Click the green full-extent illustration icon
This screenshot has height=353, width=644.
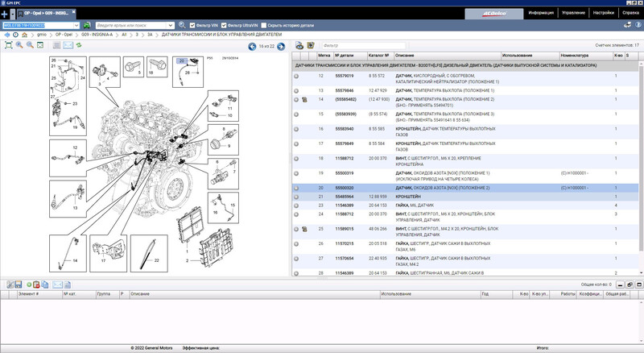tap(40, 45)
